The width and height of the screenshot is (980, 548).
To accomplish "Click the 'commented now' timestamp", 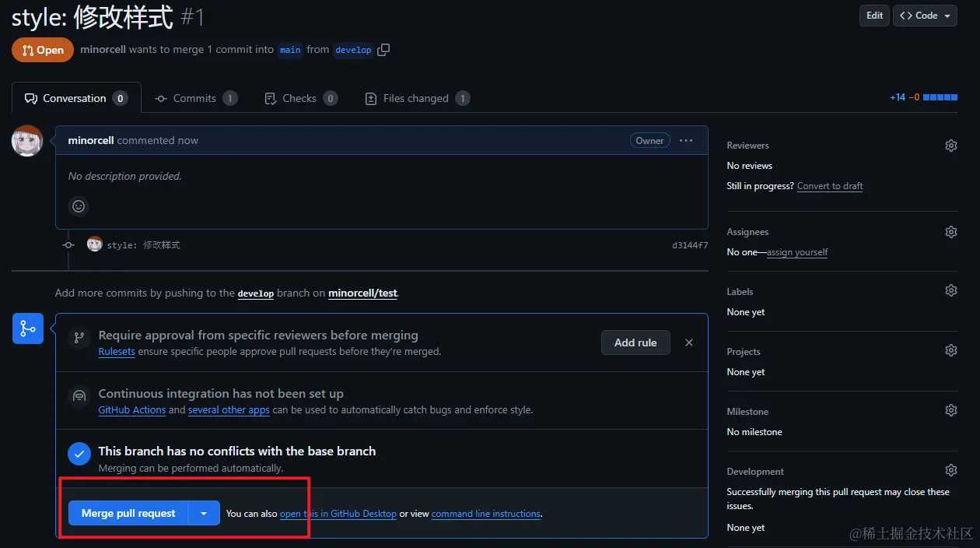I will tap(157, 140).
